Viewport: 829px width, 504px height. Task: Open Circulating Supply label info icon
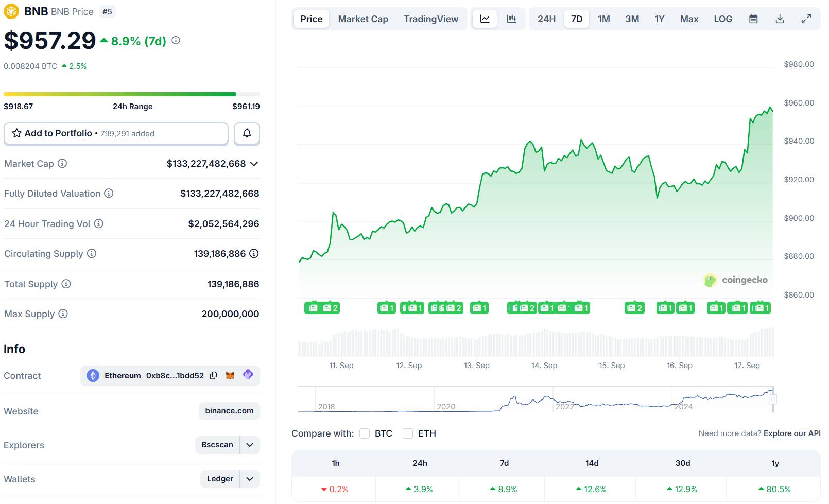tap(92, 253)
